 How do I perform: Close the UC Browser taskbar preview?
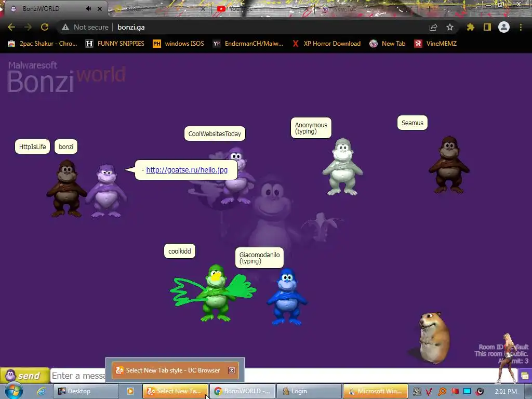click(x=232, y=370)
